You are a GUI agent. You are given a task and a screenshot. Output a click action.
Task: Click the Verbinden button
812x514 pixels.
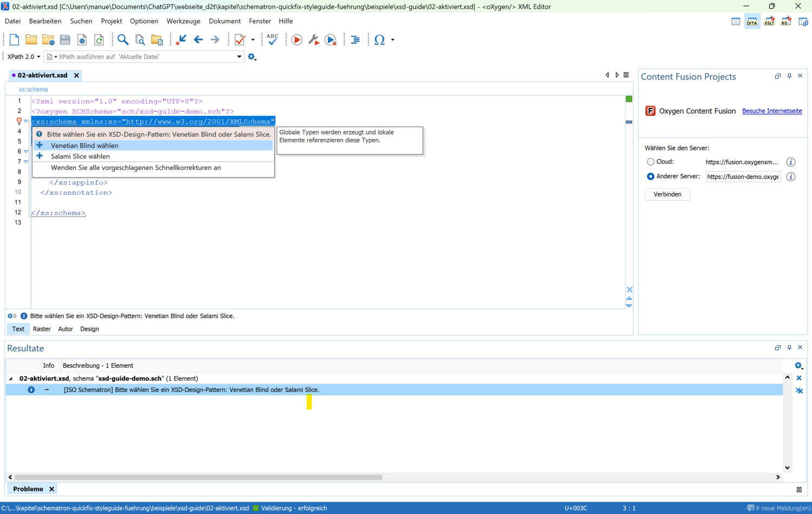[667, 194]
